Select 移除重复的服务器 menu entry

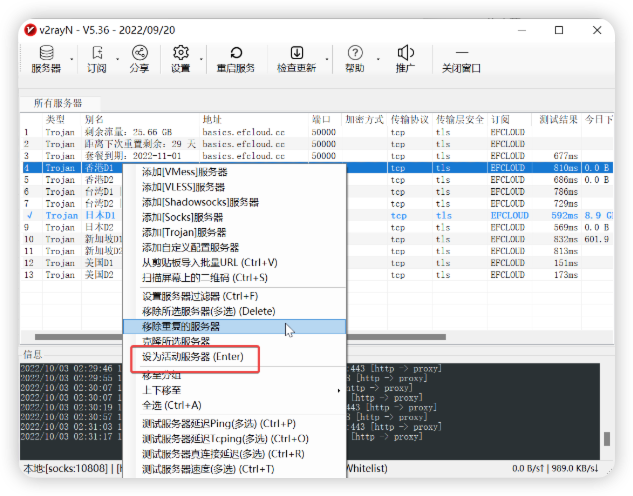[x=235, y=326]
